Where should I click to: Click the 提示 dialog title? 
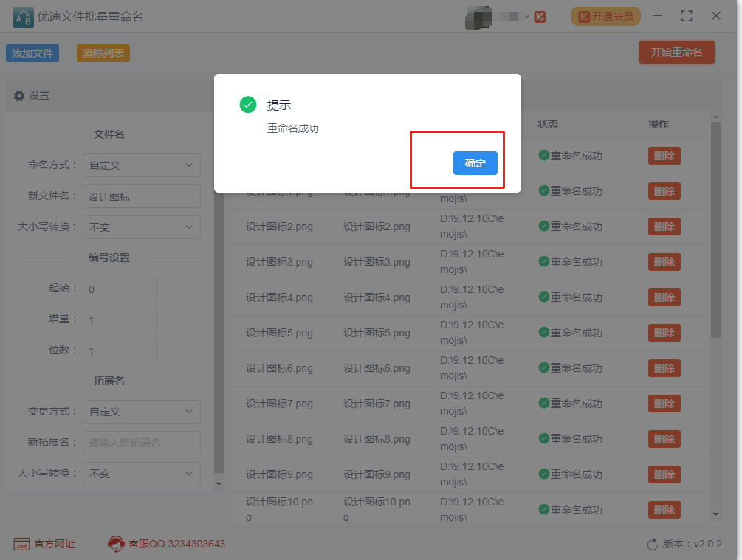pos(279,105)
